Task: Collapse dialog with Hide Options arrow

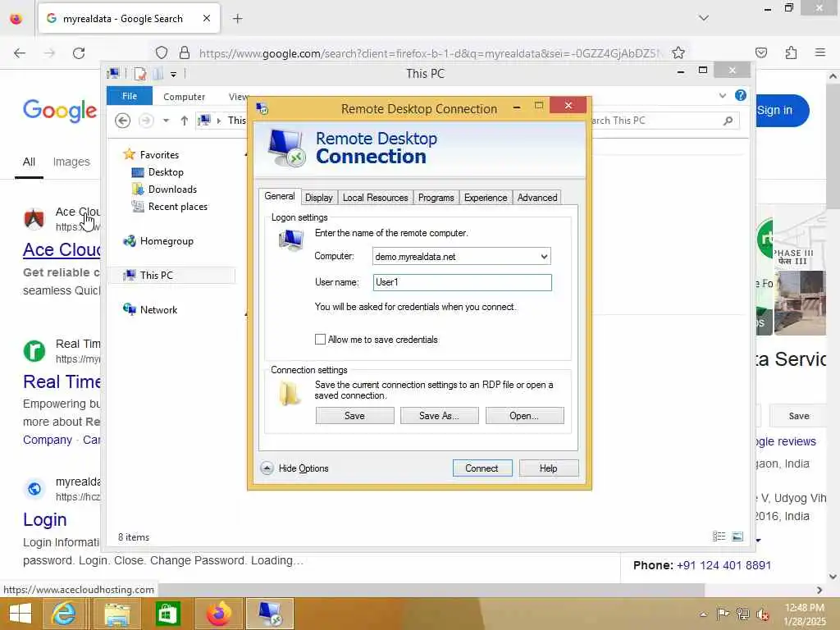Action: (267, 468)
